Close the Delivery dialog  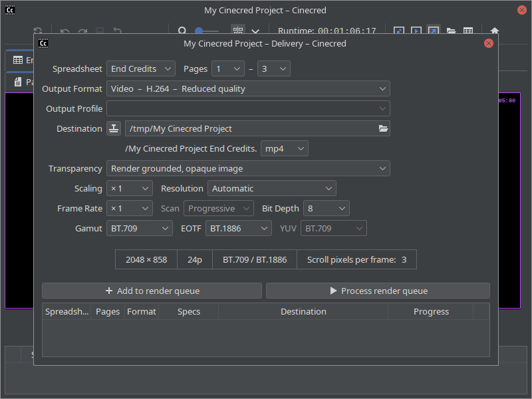coord(489,43)
